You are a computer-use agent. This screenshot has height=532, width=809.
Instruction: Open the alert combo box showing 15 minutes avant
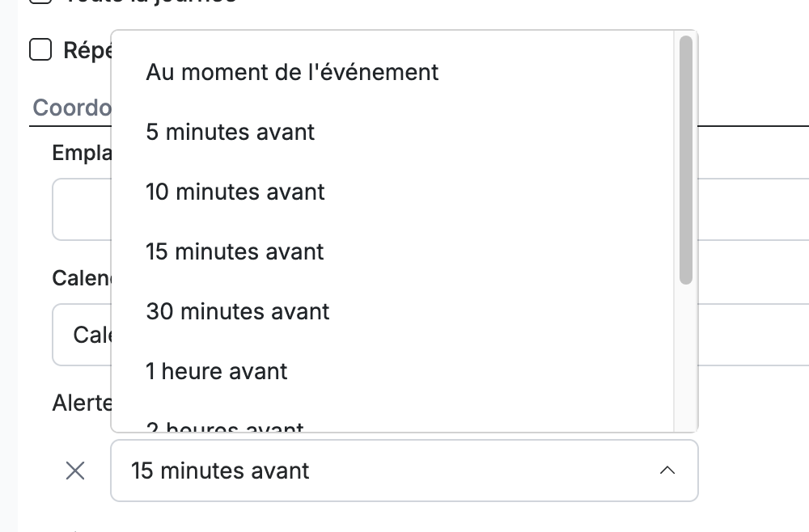click(x=404, y=471)
